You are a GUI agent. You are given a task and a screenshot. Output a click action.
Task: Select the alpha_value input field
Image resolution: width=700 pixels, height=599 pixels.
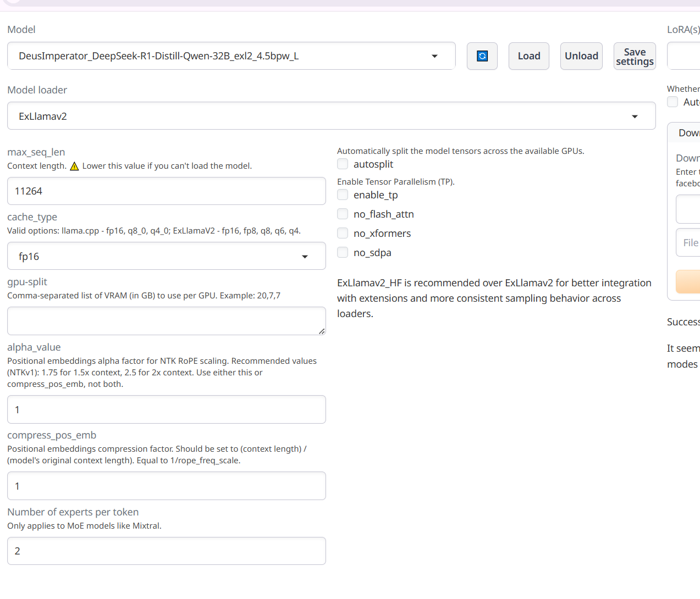(x=167, y=409)
